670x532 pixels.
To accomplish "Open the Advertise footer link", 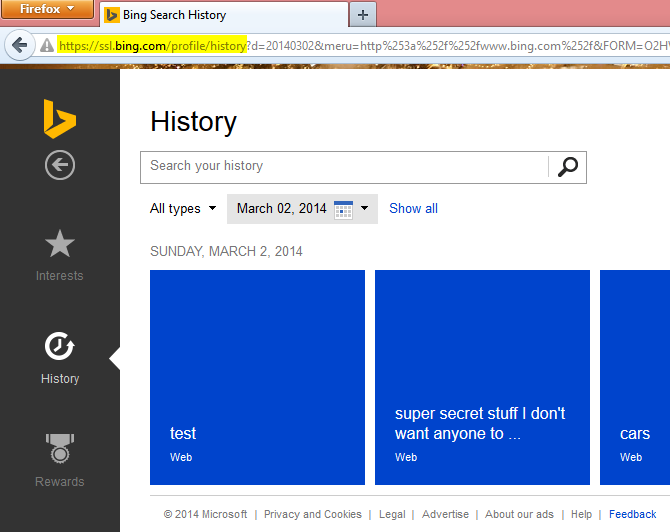I will (x=445, y=514).
